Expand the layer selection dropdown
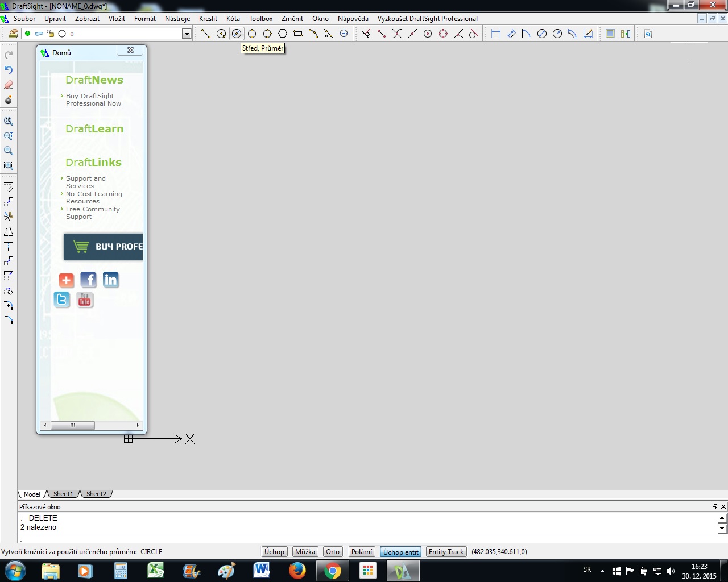The height and width of the screenshot is (582, 728). pyautogui.click(x=187, y=34)
